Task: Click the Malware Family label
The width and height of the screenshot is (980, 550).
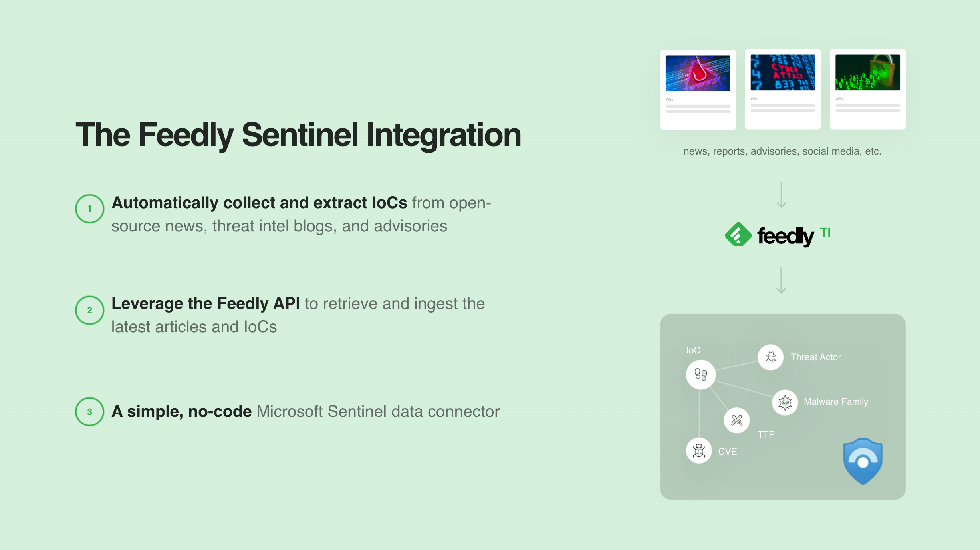Action: click(836, 401)
